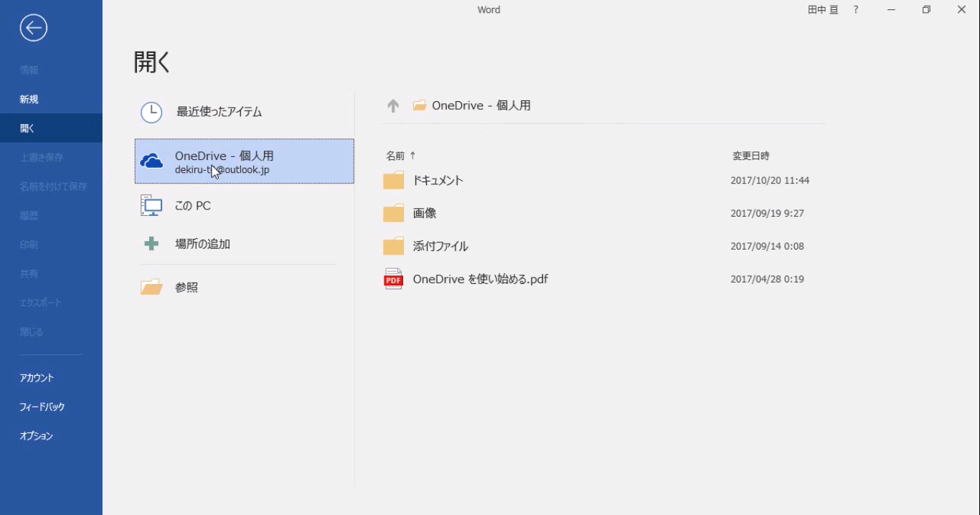Click the OneDrive - 個人用 breadcrumb text

pos(481,105)
